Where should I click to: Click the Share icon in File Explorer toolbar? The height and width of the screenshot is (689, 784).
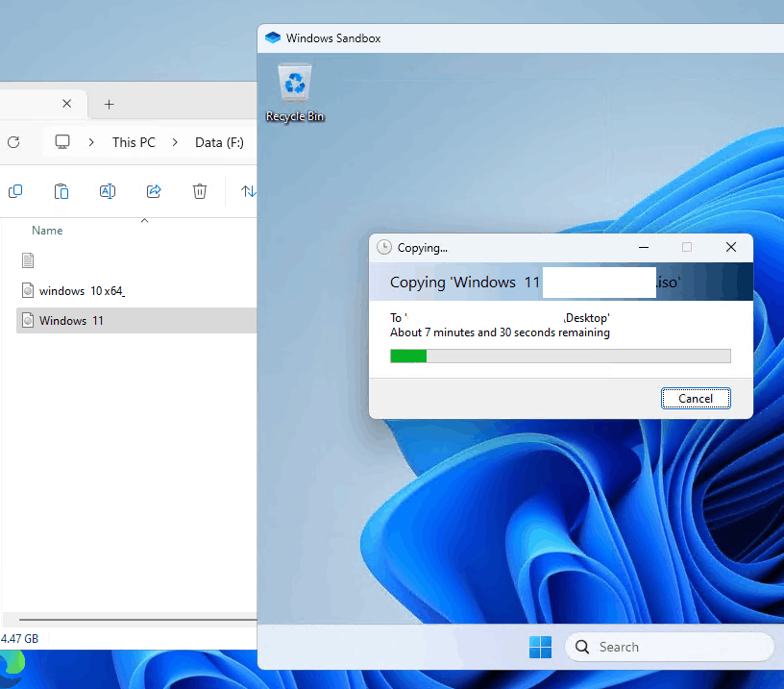coord(154,191)
